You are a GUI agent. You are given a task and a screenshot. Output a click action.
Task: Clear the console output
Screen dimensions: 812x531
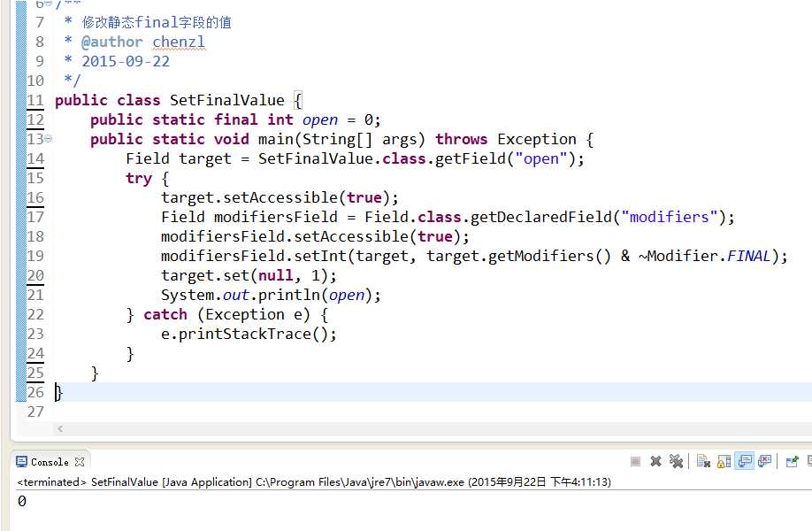pyautogui.click(x=703, y=461)
